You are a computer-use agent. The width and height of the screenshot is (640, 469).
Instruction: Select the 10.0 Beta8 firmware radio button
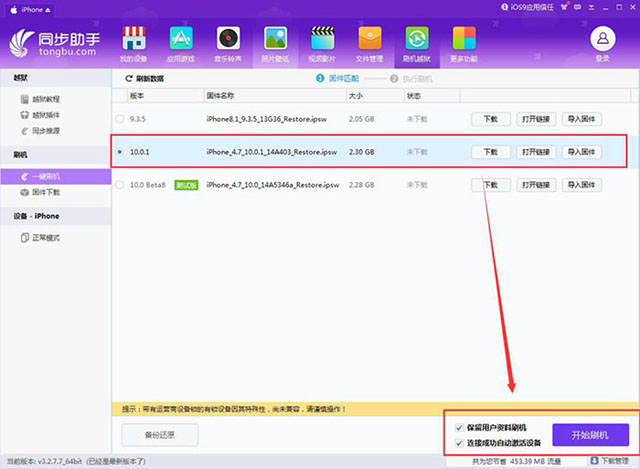[x=120, y=185]
